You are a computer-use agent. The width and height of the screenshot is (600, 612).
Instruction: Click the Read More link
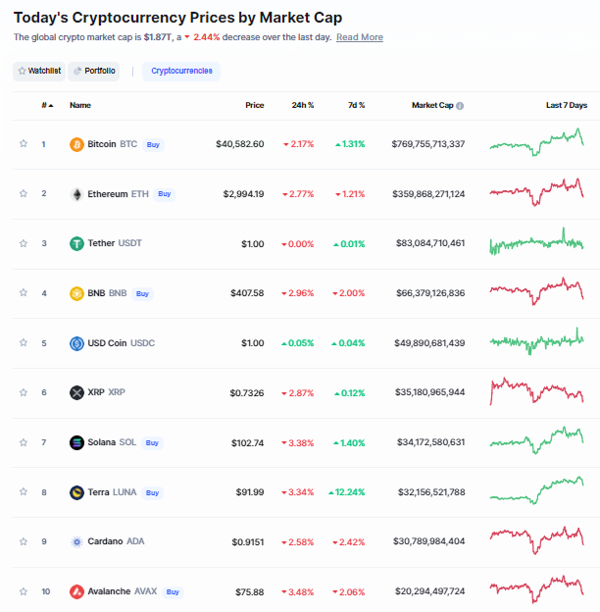(359, 37)
